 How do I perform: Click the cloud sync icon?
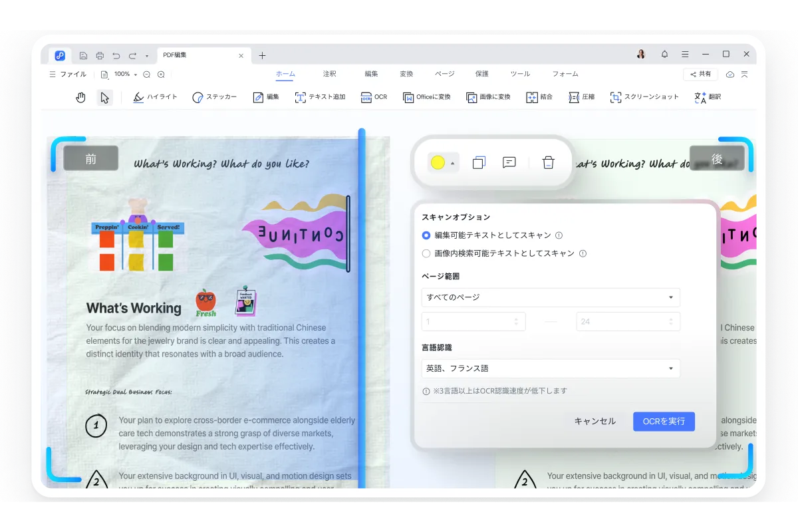coord(730,74)
